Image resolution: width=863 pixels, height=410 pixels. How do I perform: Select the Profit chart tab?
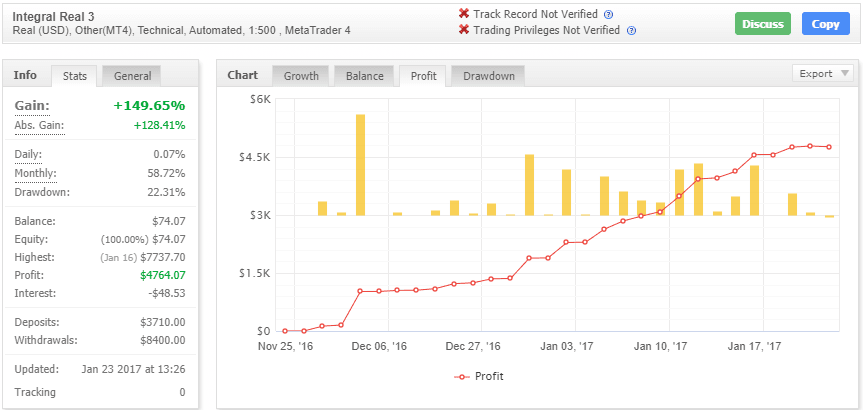click(x=423, y=76)
